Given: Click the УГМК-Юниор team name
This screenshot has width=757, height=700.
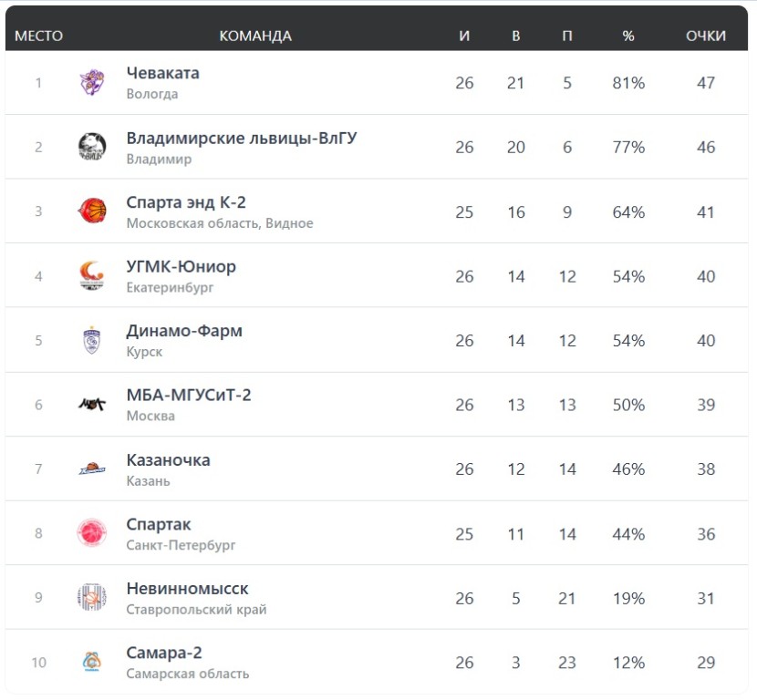Looking at the screenshot, I should (181, 267).
